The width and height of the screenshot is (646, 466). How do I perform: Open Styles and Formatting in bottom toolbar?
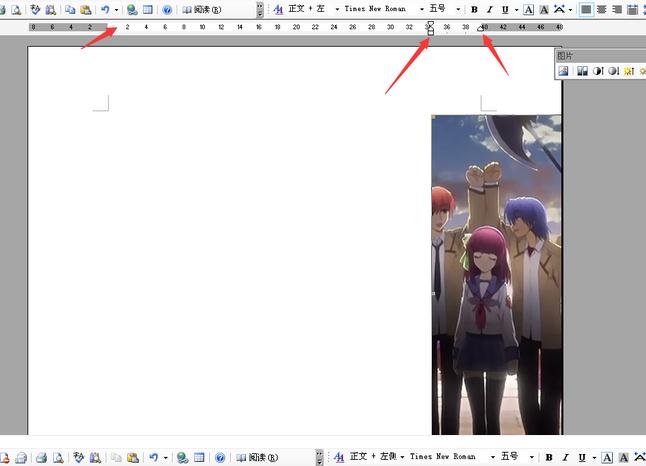coord(339,457)
